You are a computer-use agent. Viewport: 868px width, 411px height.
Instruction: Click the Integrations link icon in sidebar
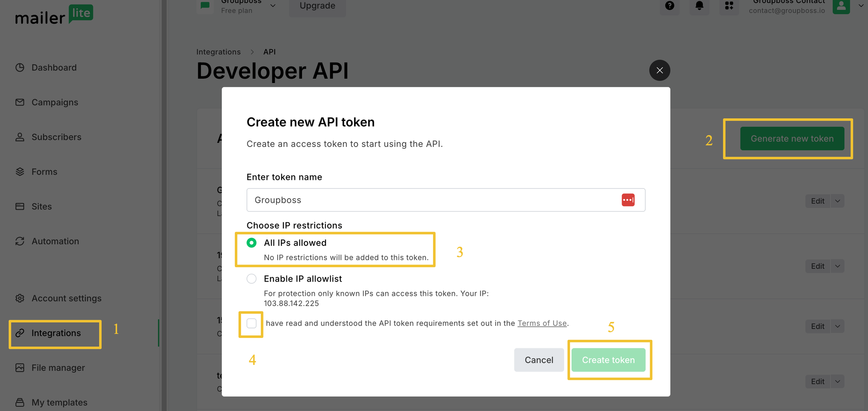point(20,333)
